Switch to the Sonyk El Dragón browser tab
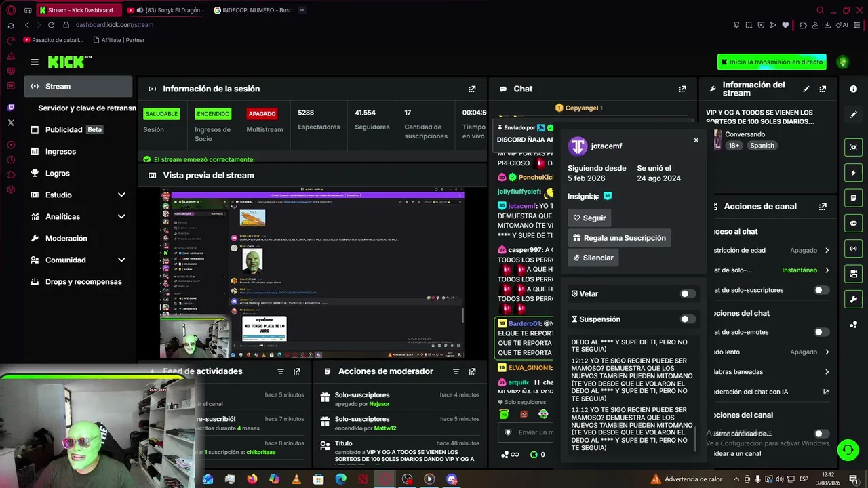The height and width of the screenshot is (488, 868). [164, 10]
